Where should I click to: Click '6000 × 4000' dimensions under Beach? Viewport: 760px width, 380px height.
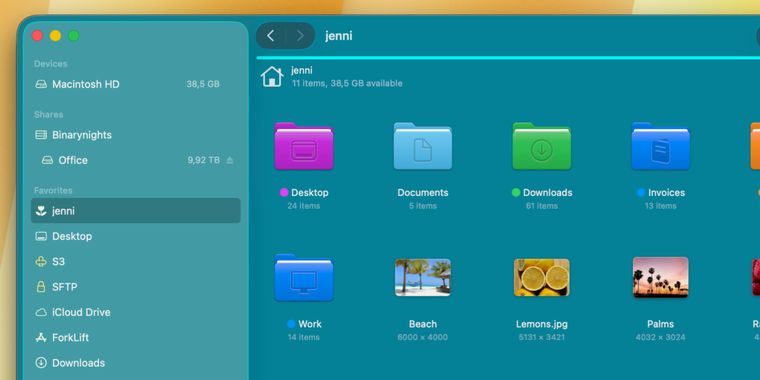pyautogui.click(x=423, y=337)
